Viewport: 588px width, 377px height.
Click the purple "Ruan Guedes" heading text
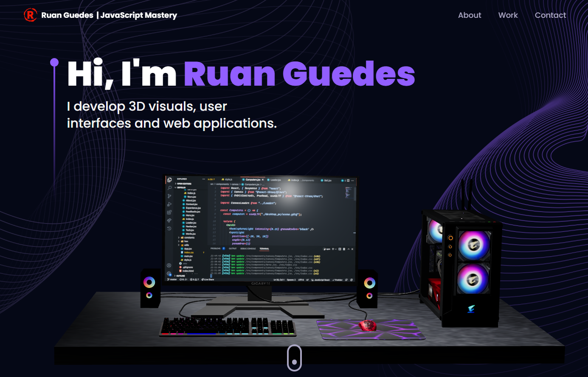point(299,74)
